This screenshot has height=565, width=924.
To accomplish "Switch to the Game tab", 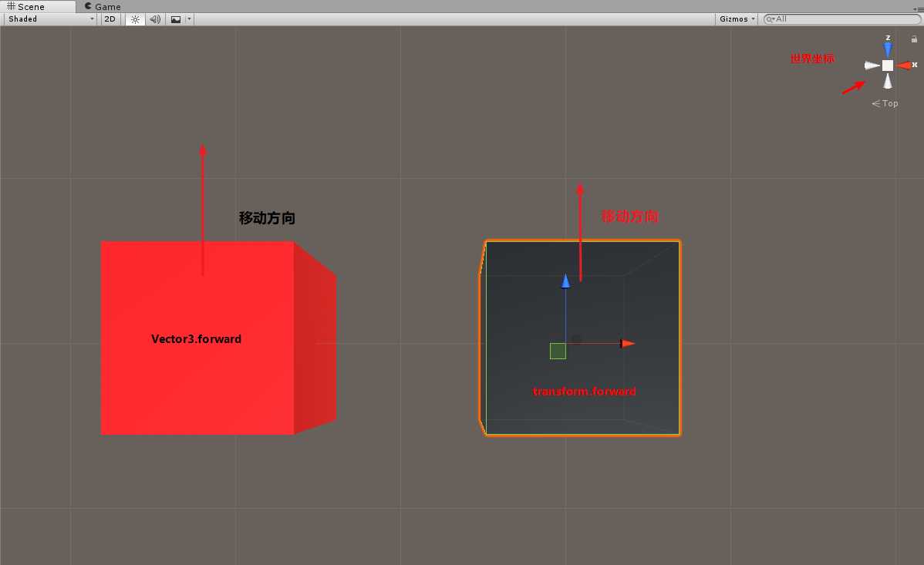I will 103,6.
